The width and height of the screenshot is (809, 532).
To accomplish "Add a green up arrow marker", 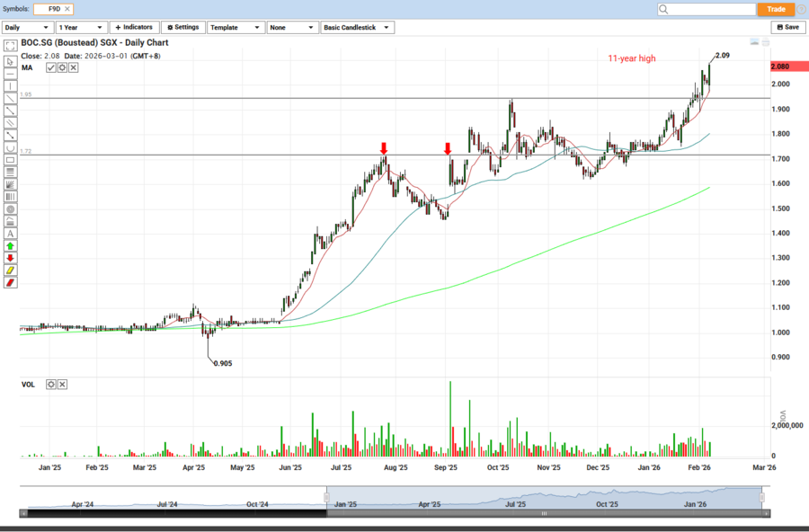I will pos(10,245).
